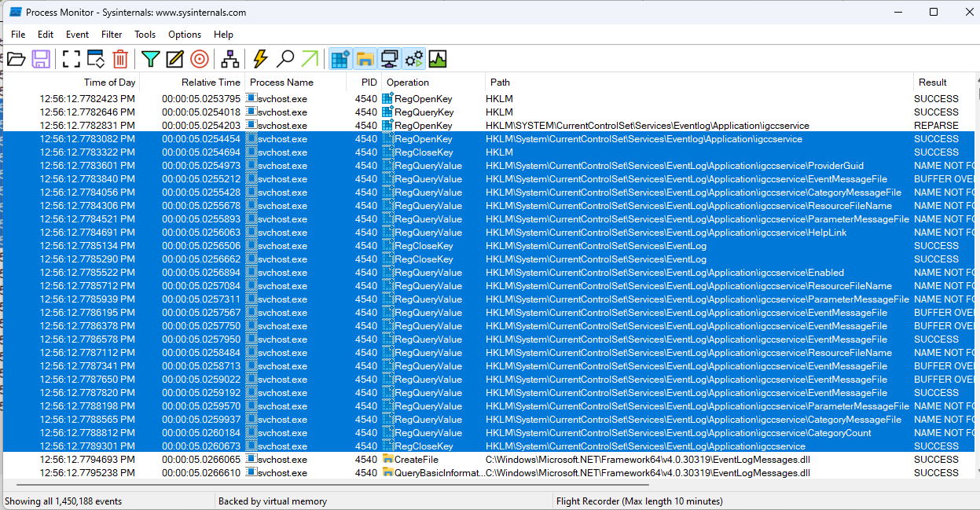Open the Options menu

click(185, 35)
